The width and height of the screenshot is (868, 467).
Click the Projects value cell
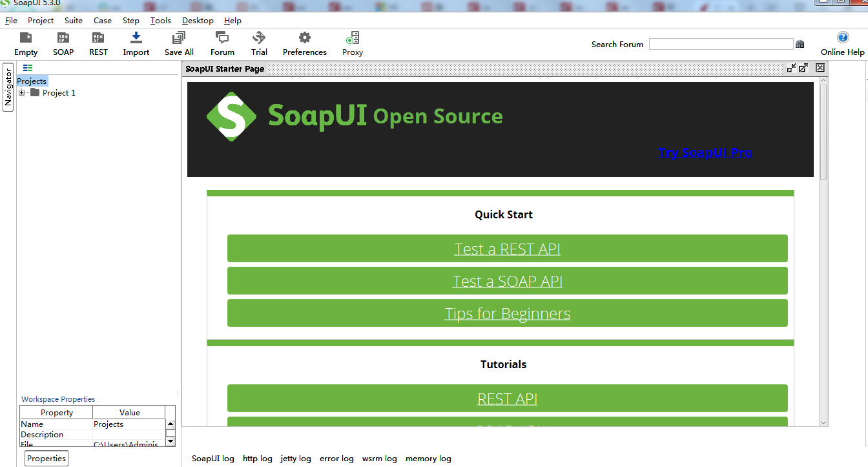pos(129,424)
